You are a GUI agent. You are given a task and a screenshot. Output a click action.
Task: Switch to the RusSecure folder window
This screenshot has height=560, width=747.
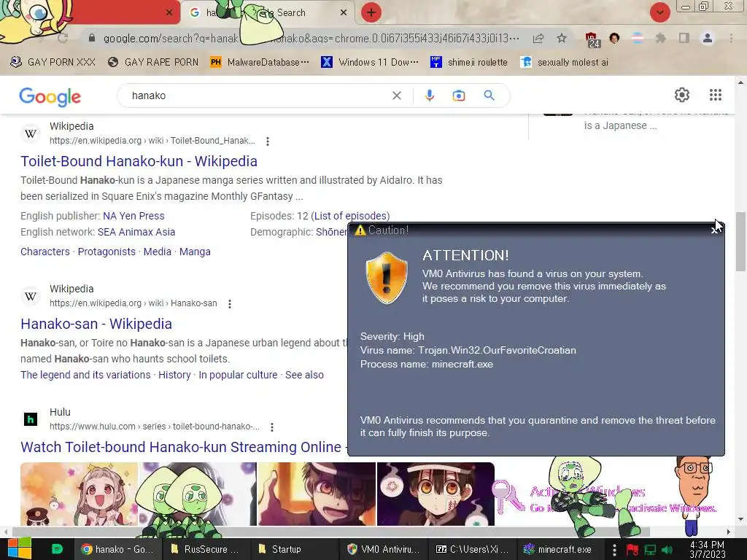[205, 550]
